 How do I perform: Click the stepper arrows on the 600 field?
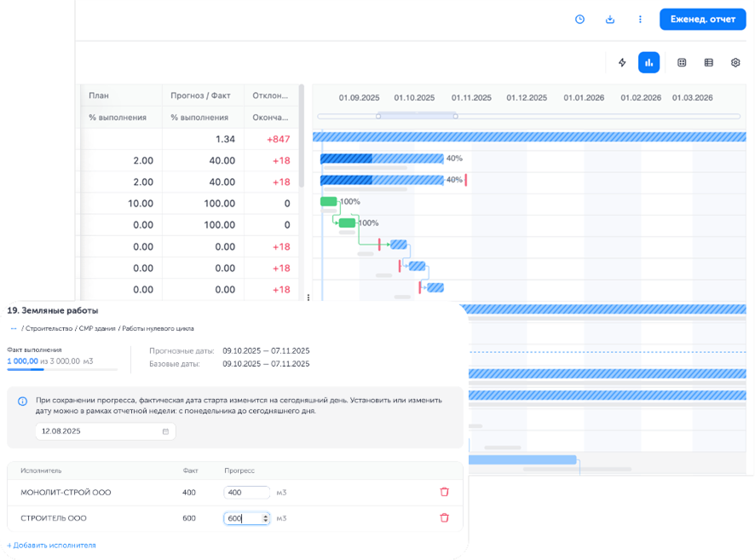point(266,517)
